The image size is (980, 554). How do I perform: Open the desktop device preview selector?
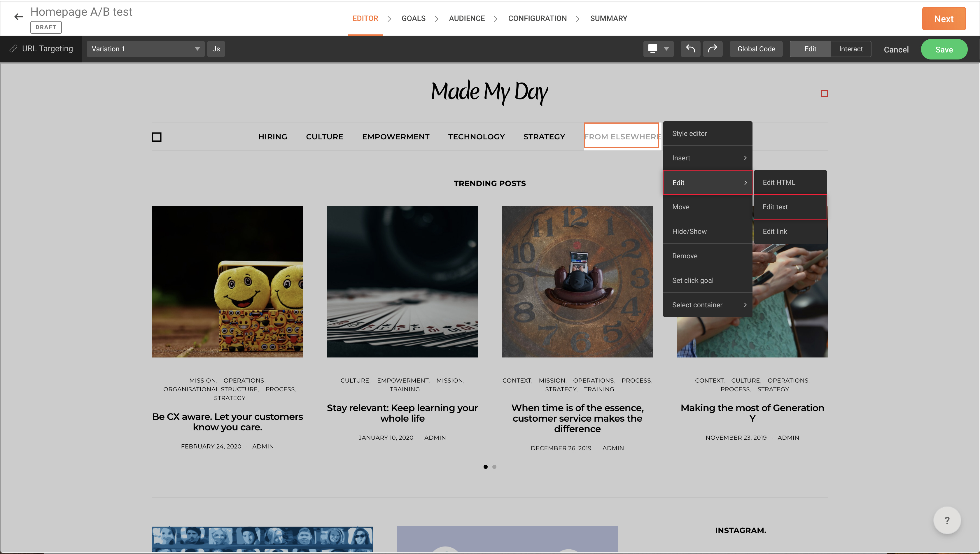[x=658, y=49]
